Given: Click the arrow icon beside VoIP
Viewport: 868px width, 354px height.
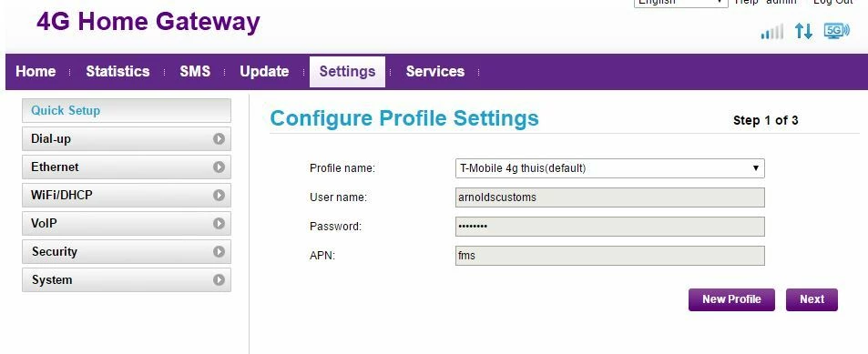Looking at the screenshot, I should (x=219, y=224).
